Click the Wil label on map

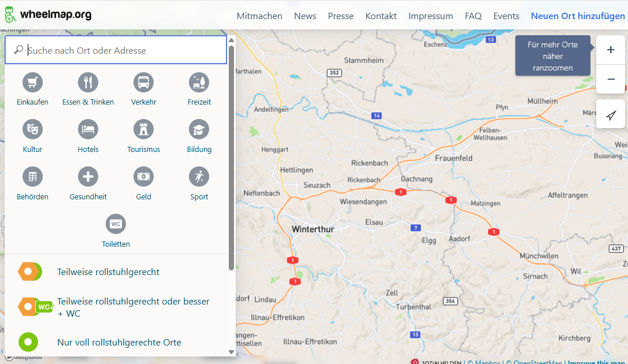(x=576, y=272)
